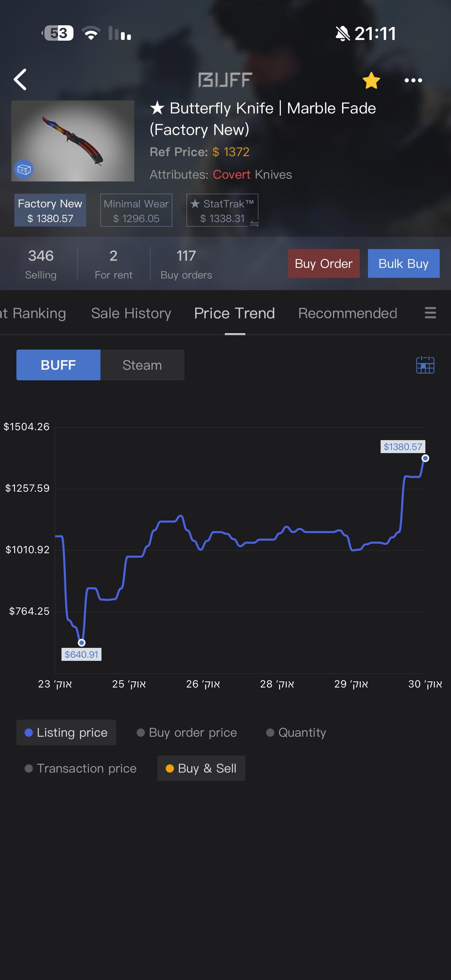Select Minimal Wear variant $1296.05
451x980 pixels.
[136, 210]
